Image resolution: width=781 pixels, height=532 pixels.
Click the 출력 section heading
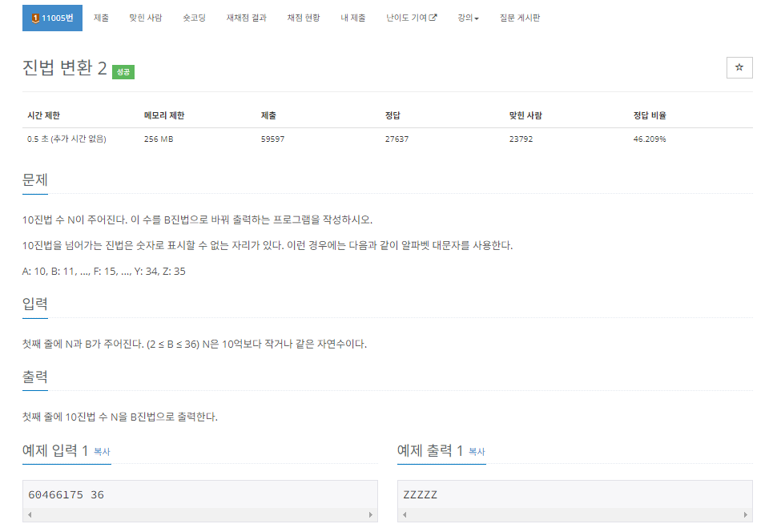(35, 377)
